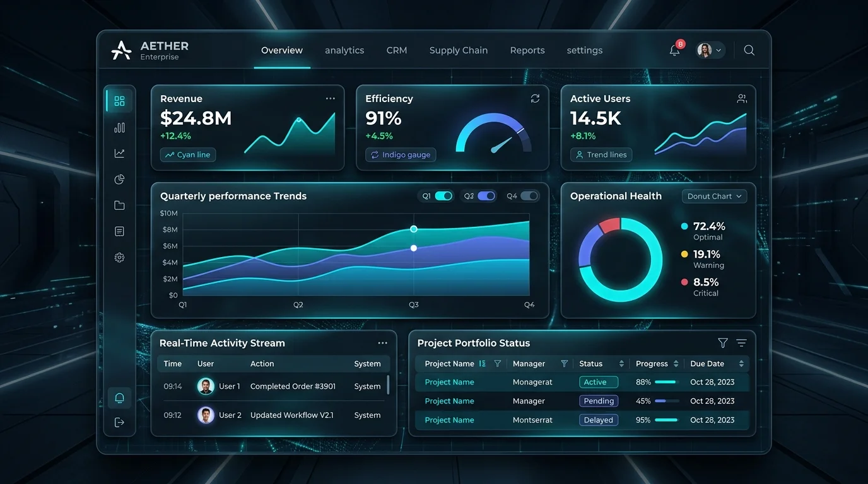Select the line trend icon in sidebar
This screenshot has width=868, height=484.
click(x=119, y=153)
